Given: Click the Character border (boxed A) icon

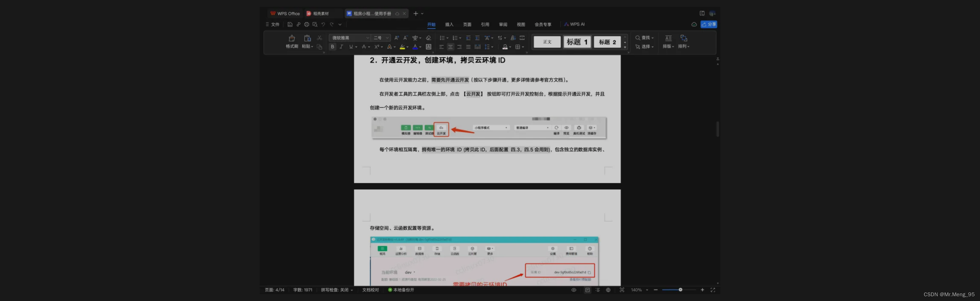Looking at the screenshot, I should click(428, 47).
